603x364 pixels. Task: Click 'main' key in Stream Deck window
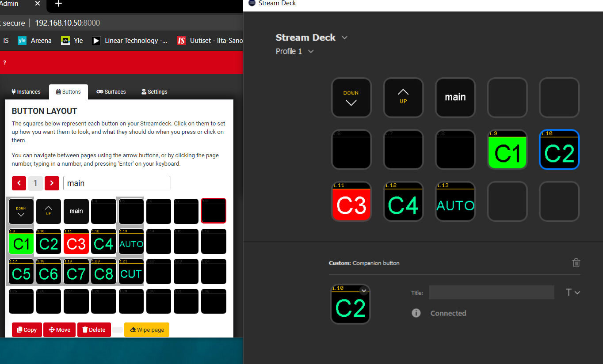point(455,98)
